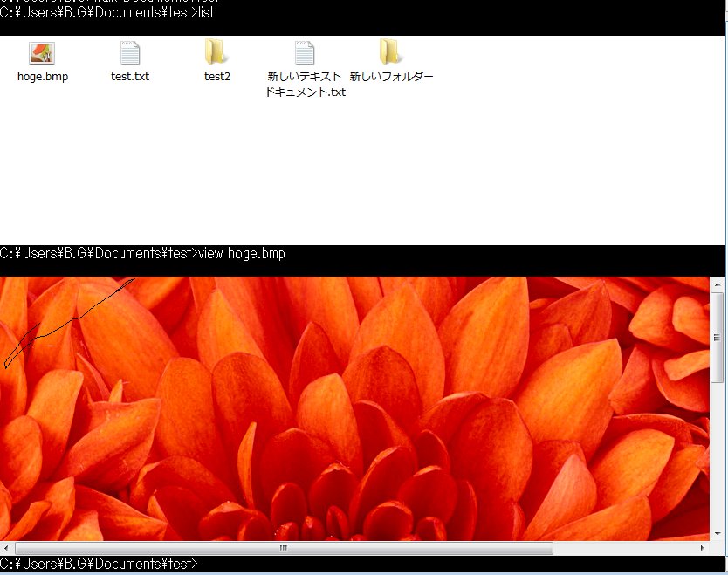This screenshot has width=728, height=575.
Task: Click the test2 folder name label
Action: (x=217, y=77)
